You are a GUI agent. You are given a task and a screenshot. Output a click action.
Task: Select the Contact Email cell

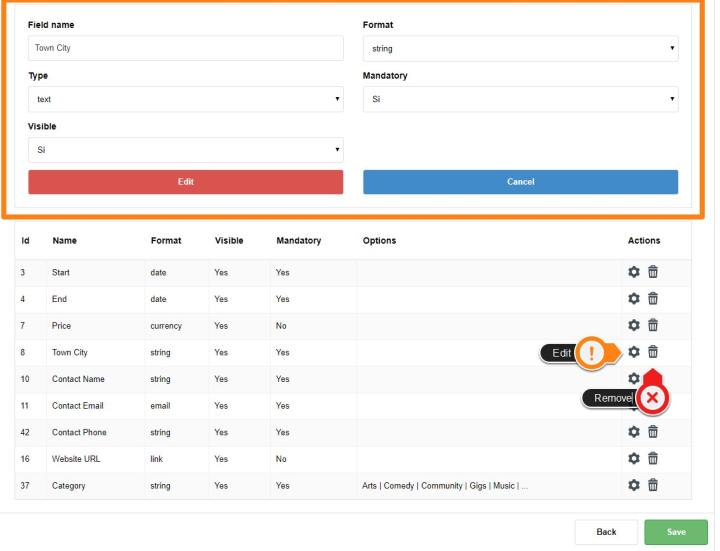pos(78,405)
